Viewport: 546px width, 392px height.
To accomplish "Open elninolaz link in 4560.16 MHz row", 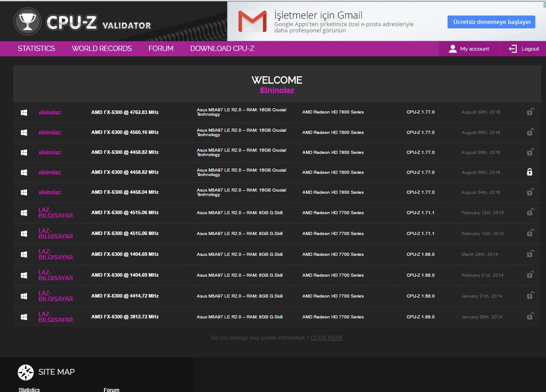I will [x=50, y=133].
